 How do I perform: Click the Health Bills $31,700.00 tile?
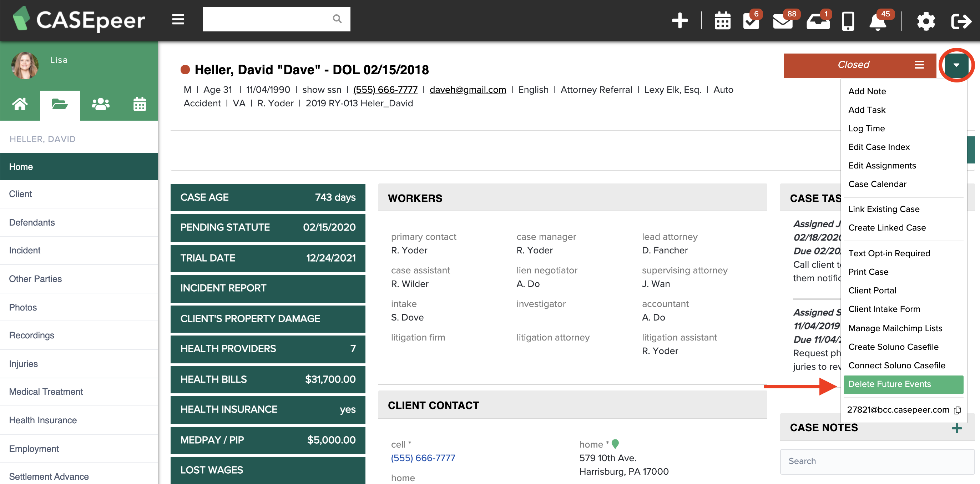point(268,380)
